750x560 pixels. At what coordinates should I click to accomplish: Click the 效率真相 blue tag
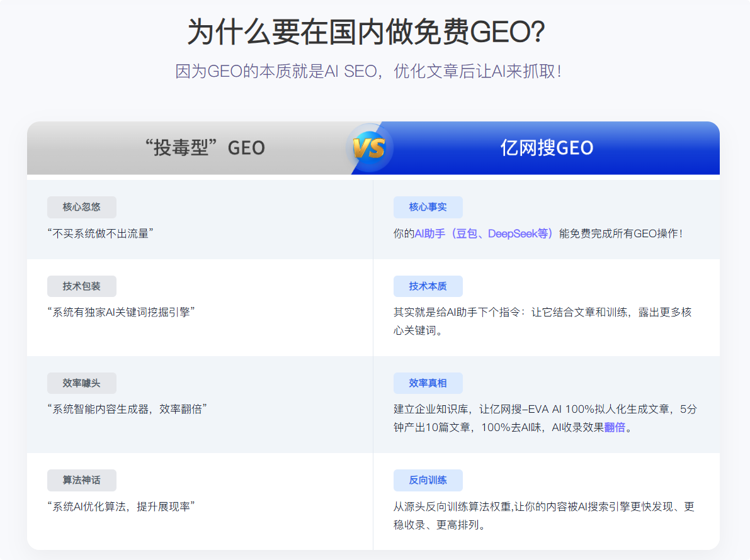428,383
